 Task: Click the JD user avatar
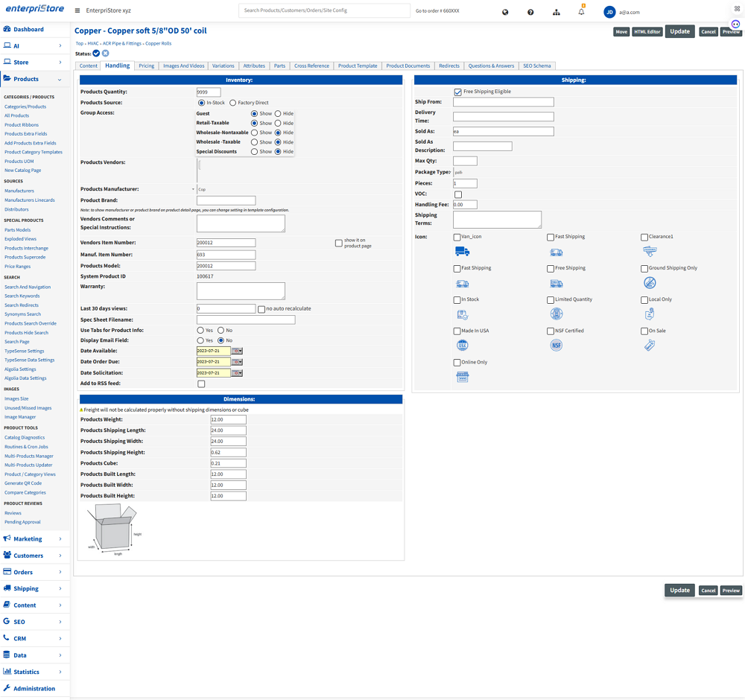[x=609, y=12]
